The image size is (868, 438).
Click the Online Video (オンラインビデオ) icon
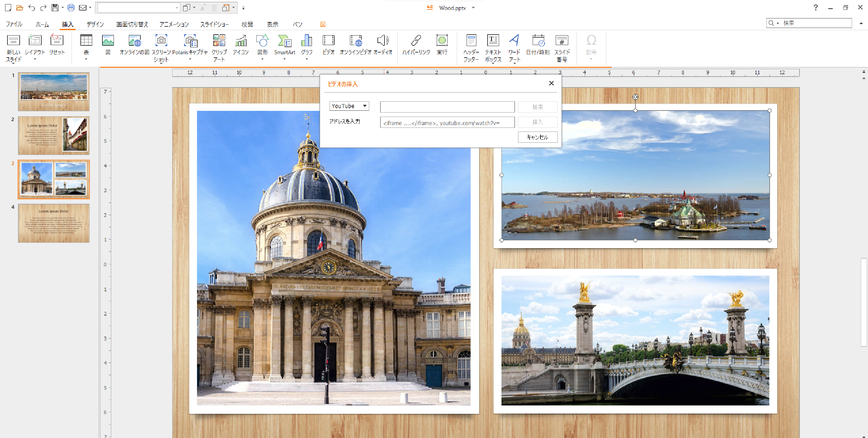pos(356,41)
